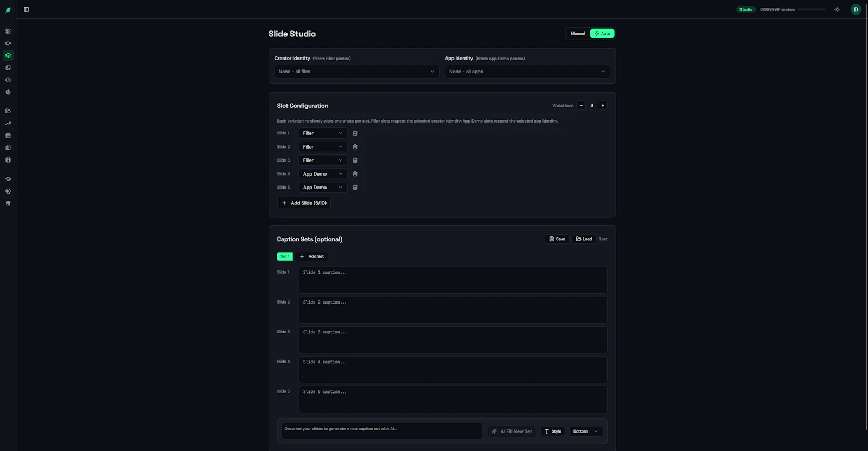Open Slide 3 slot type dropdown
The height and width of the screenshot is (451, 868).
[x=323, y=160]
